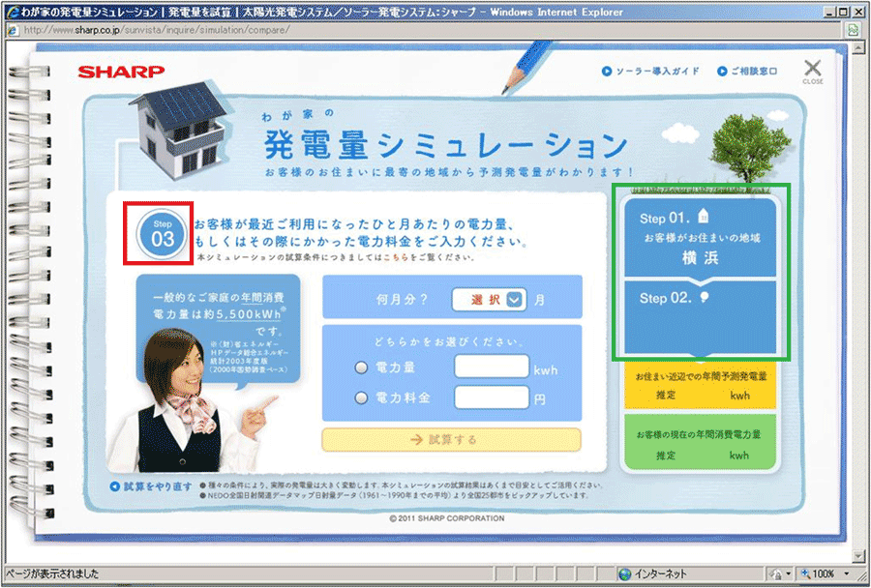Click the Step 03 circle badge
This screenshot has height=588, width=871.
pyautogui.click(x=162, y=234)
